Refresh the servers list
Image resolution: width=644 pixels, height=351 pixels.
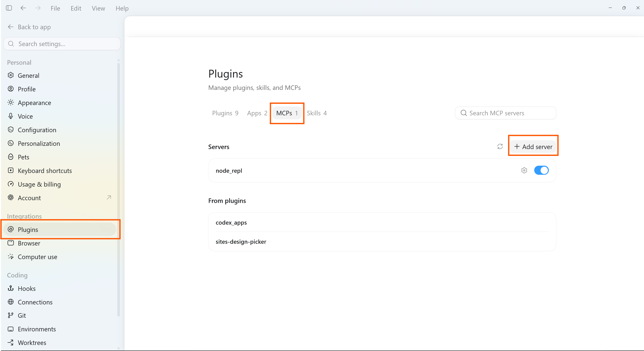click(500, 147)
